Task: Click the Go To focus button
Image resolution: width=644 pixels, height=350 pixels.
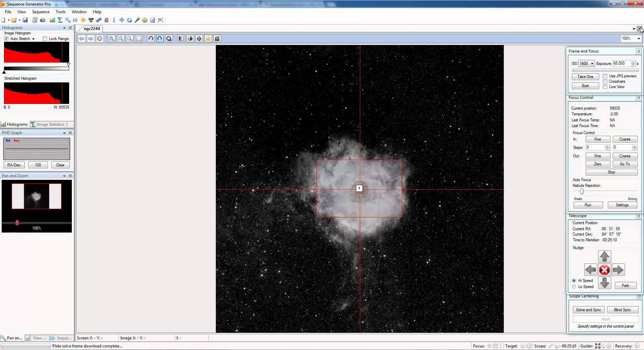Action: pos(625,164)
